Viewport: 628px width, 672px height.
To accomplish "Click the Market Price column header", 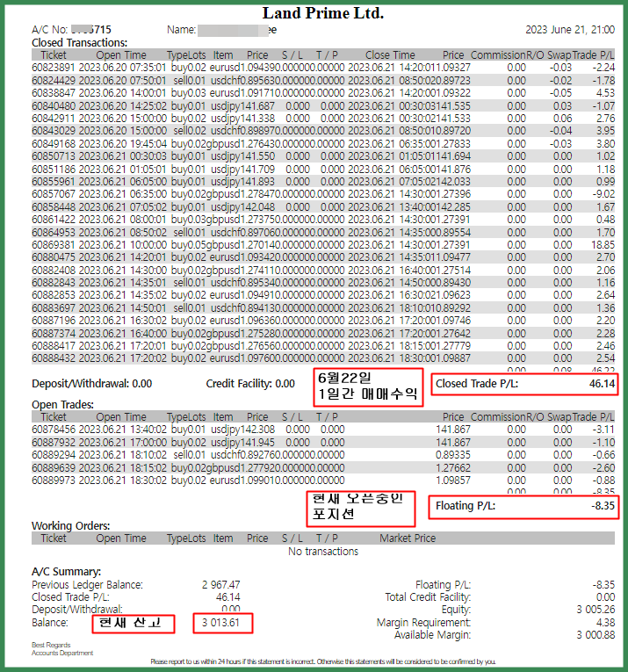I will [x=408, y=538].
